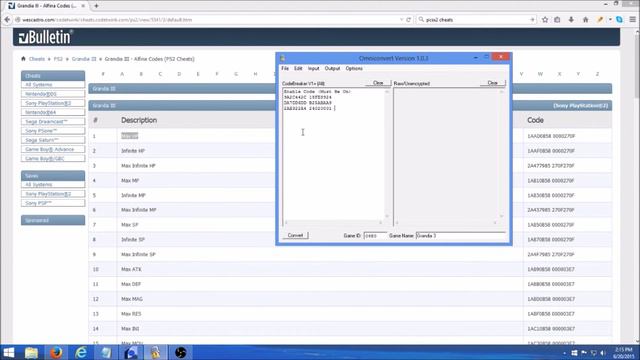640x360 pixels.
Task: Click the CodeBreaker pane vertical scrollbar
Action: 387,154
